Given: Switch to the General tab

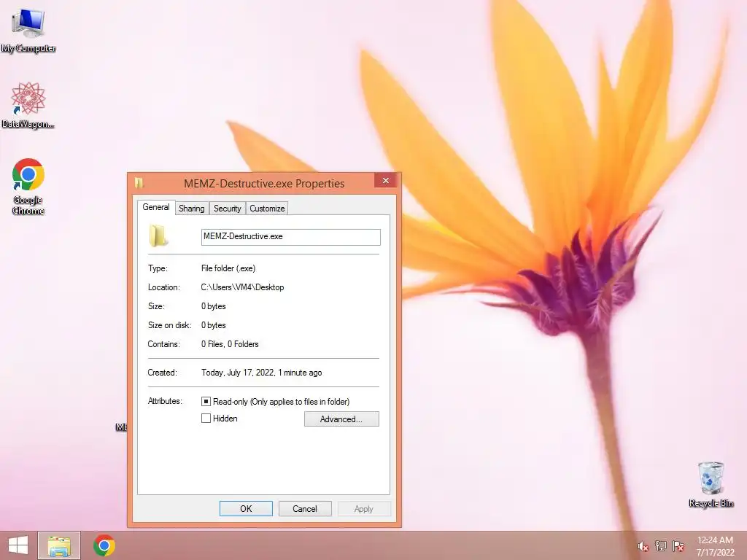Looking at the screenshot, I should coord(156,207).
